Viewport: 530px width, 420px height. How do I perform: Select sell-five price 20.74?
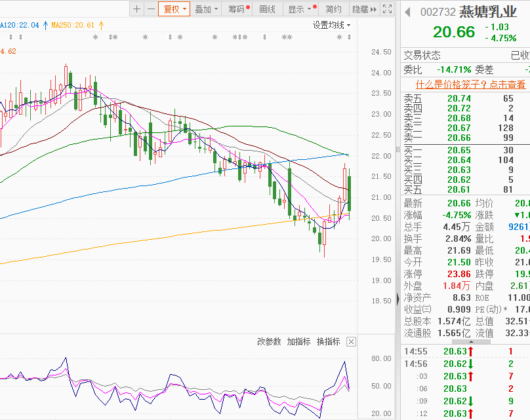tap(459, 98)
